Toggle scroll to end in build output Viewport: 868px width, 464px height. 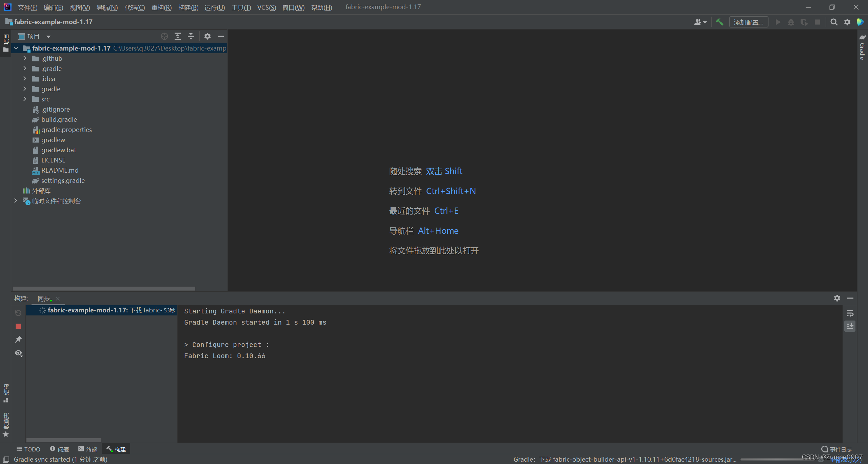coord(850,326)
